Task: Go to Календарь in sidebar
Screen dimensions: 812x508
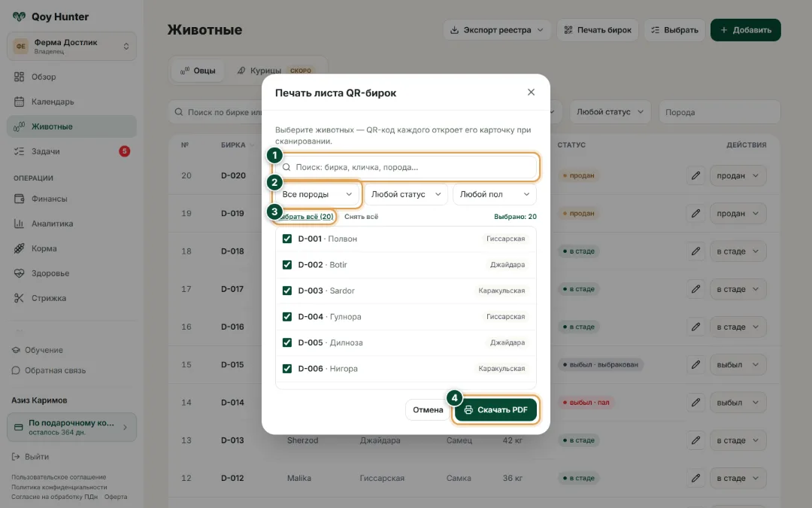Action: click(x=71, y=102)
